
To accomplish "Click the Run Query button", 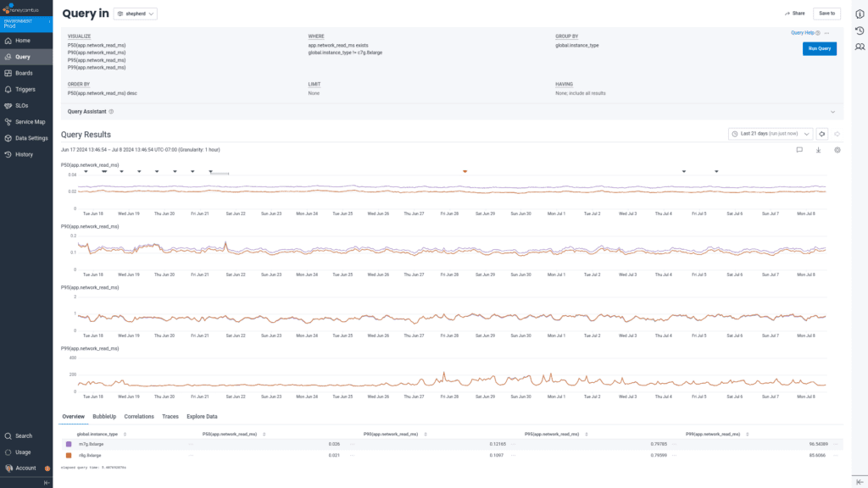I will click(819, 49).
